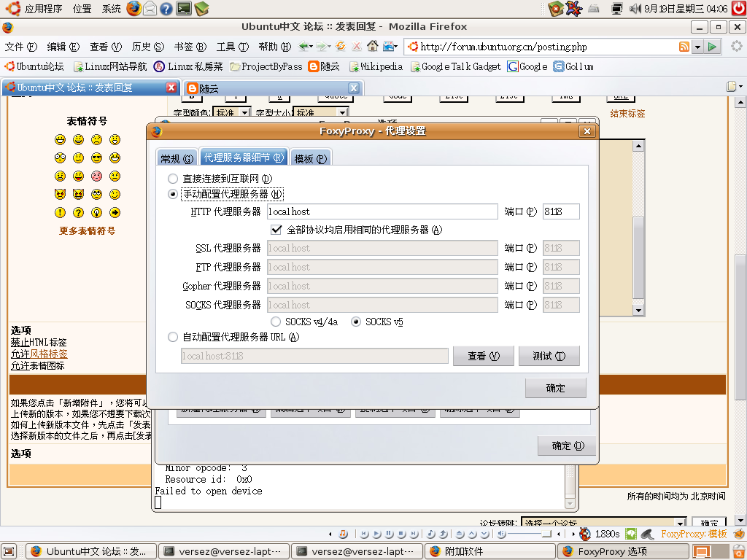
Task: Open URL bar history dropdown arrow
Action: click(x=697, y=47)
